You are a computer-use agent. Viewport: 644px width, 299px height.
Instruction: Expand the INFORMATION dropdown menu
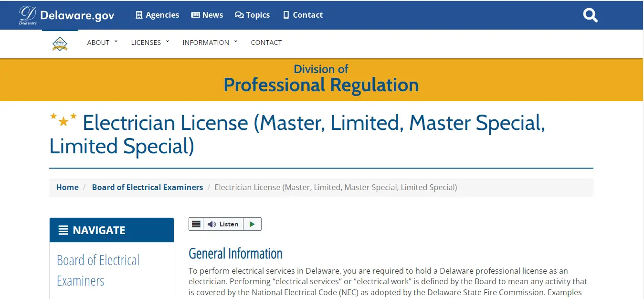(x=210, y=43)
